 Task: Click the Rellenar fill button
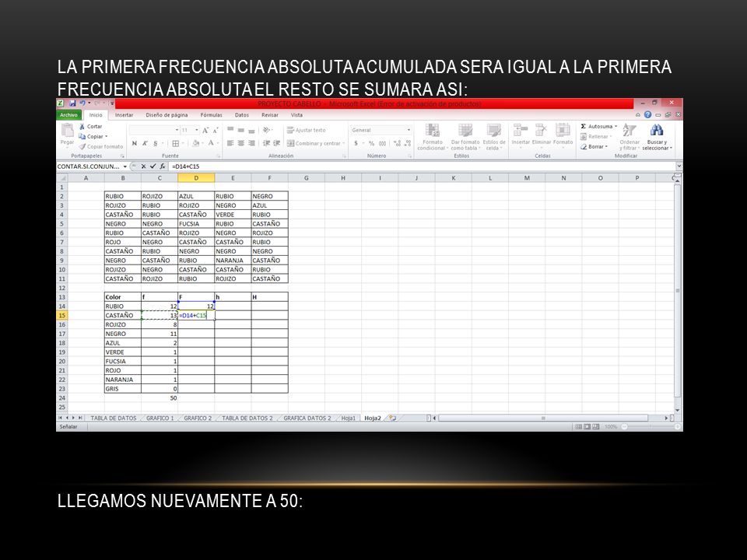[596, 137]
